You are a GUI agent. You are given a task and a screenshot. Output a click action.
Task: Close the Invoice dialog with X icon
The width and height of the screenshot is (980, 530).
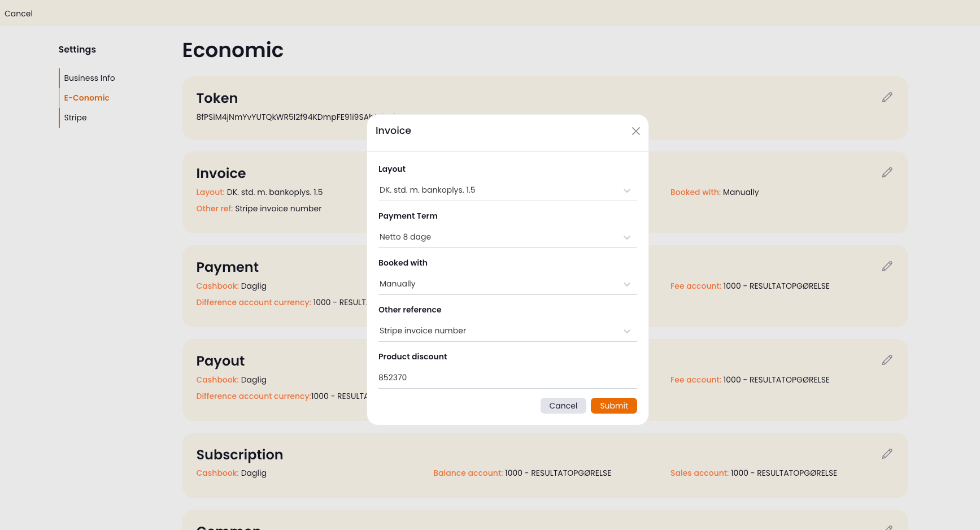(635, 131)
